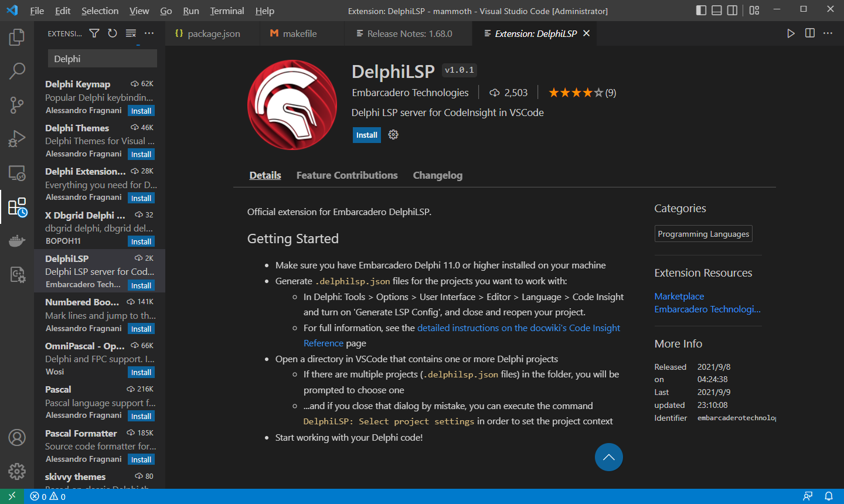Install Pascal extension by Alessandro Fragnani

coord(141,416)
